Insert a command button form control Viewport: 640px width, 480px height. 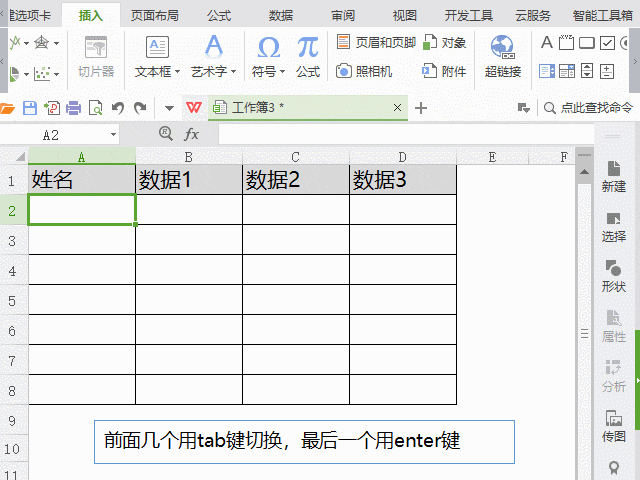(x=587, y=43)
